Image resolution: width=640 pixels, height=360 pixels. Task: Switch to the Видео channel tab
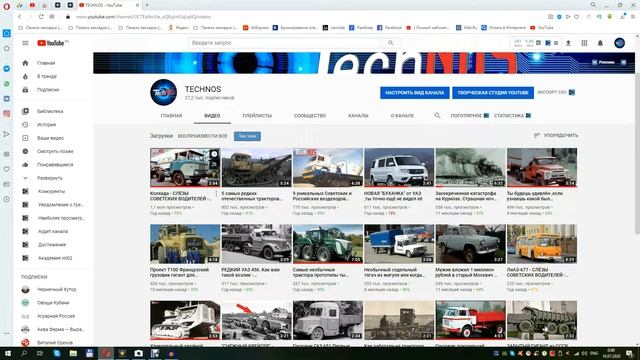click(212, 116)
